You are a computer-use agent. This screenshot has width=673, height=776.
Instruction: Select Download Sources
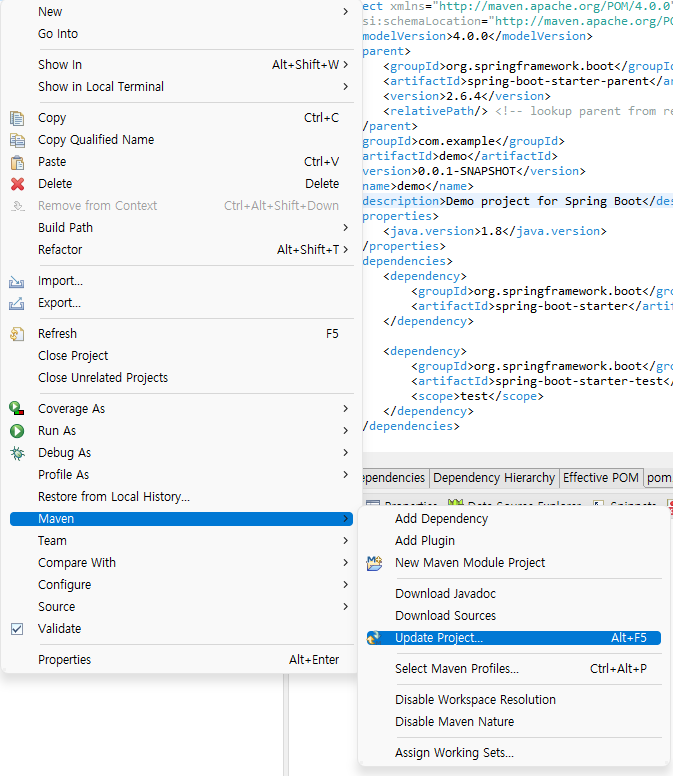[513, 616]
